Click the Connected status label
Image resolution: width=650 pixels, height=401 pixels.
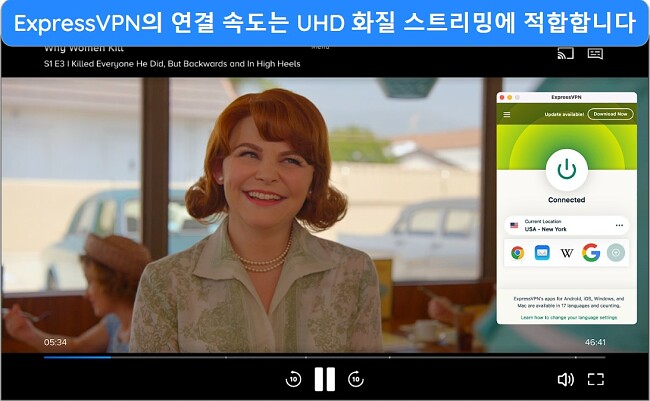[x=567, y=200]
